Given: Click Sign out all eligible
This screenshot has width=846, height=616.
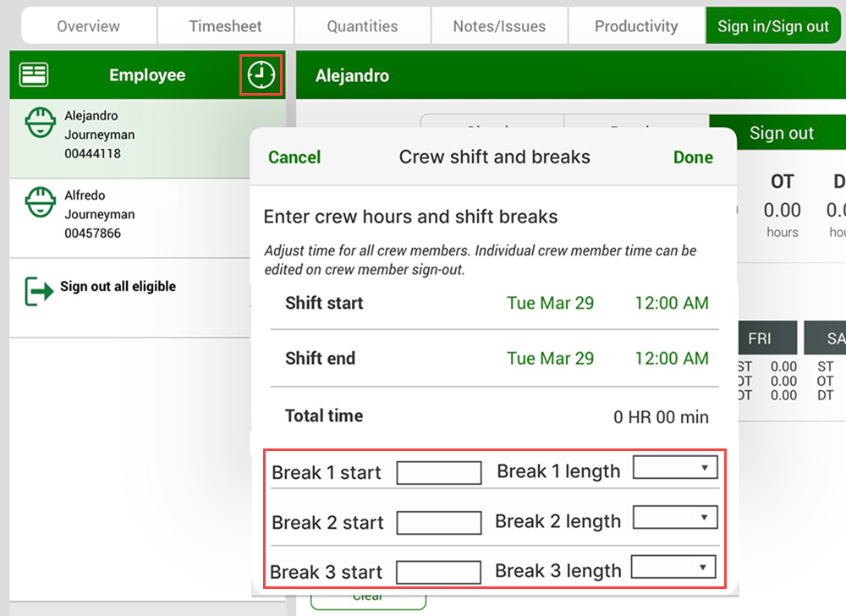Looking at the screenshot, I should click(118, 287).
